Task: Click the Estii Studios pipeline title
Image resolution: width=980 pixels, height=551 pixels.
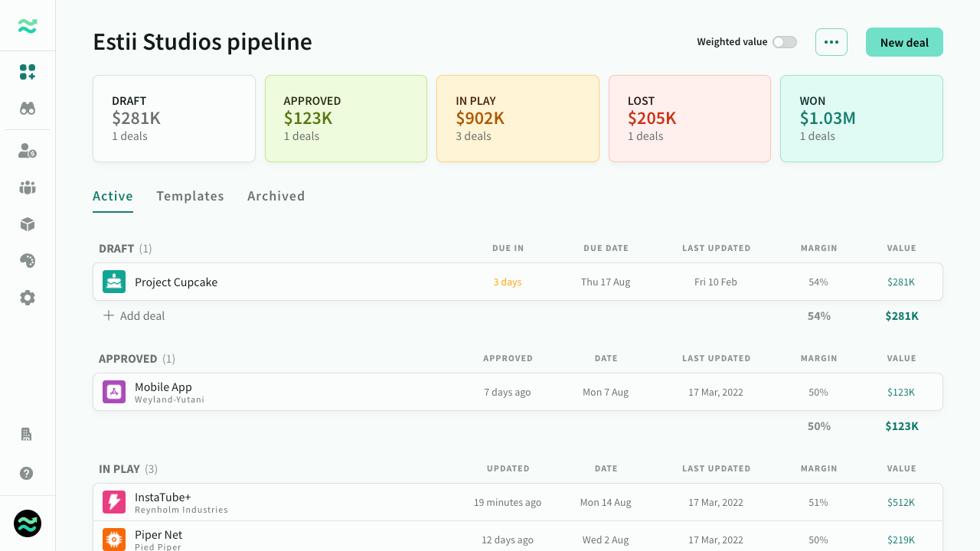Action: coord(202,41)
